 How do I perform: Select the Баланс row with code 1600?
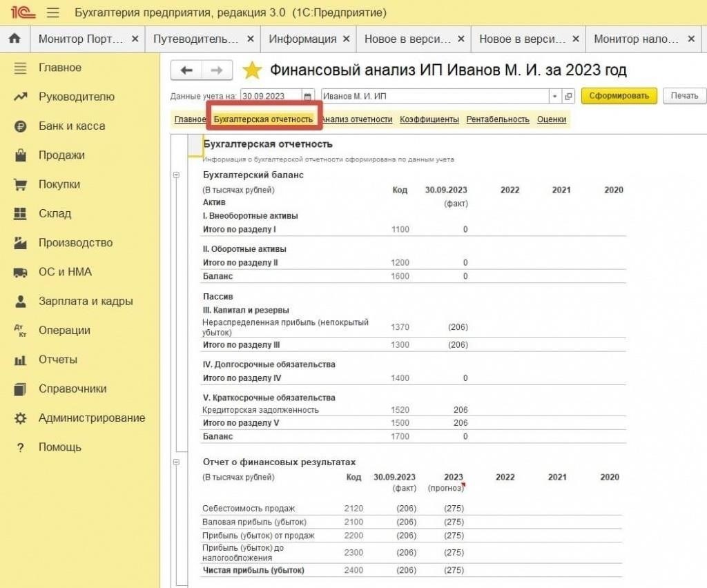(413, 276)
